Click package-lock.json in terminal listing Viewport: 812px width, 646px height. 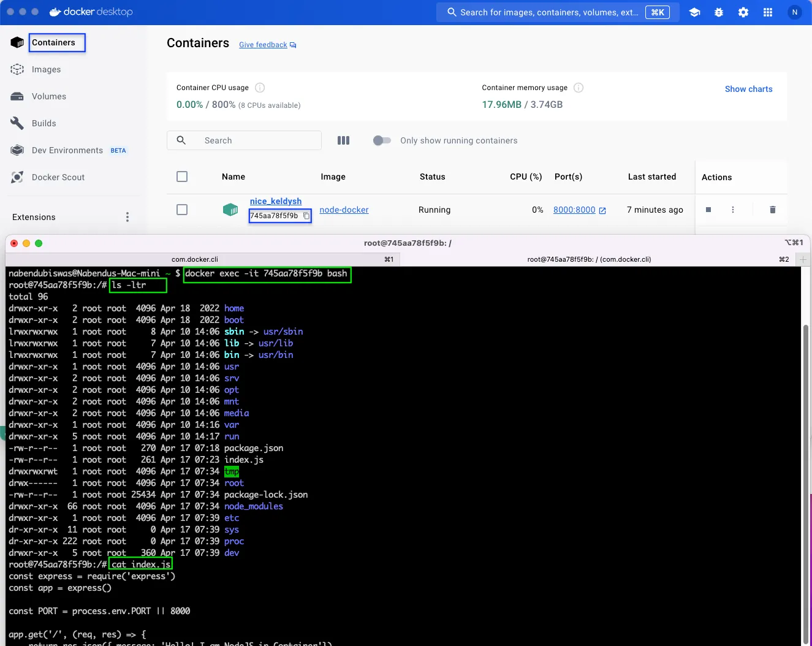click(266, 495)
